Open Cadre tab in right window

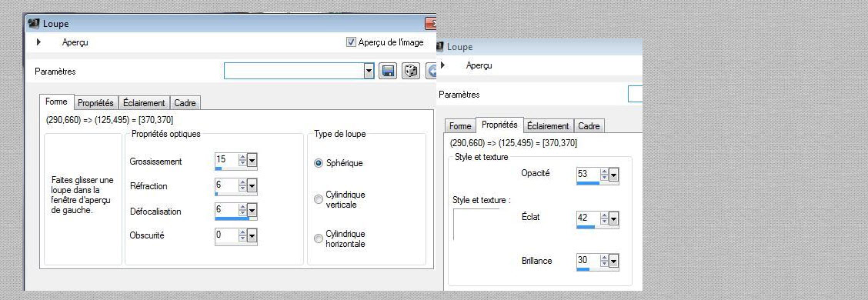point(589,126)
